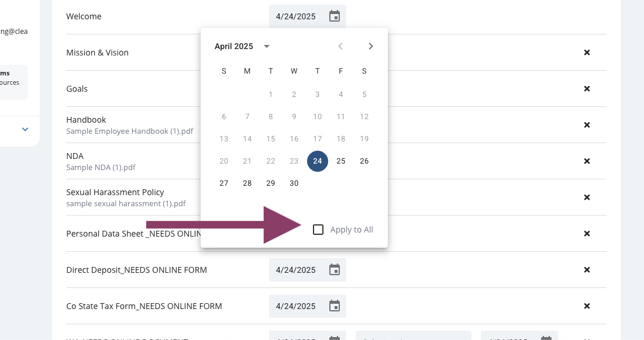Open calendar icon for Co State Tax Form
The image size is (644, 340).
click(335, 306)
